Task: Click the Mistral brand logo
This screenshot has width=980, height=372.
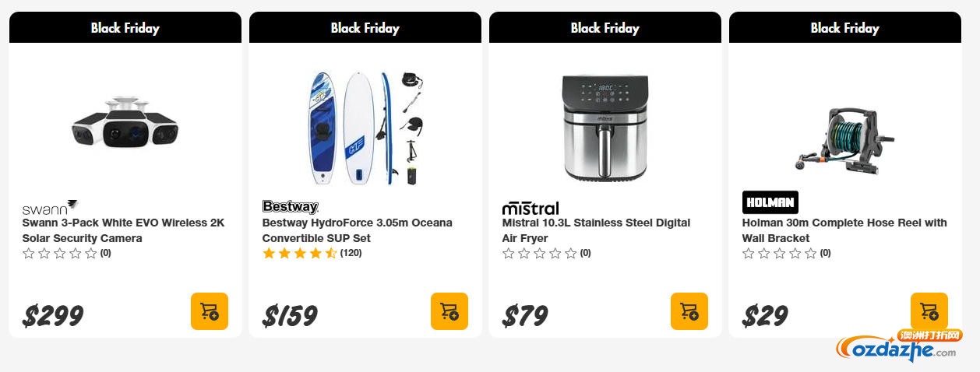Action: click(x=531, y=208)
